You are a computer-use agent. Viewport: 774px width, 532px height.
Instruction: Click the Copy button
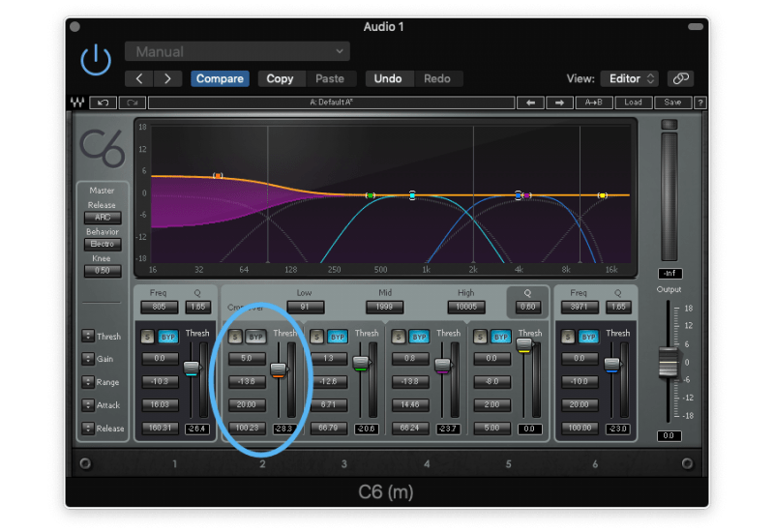280,79
